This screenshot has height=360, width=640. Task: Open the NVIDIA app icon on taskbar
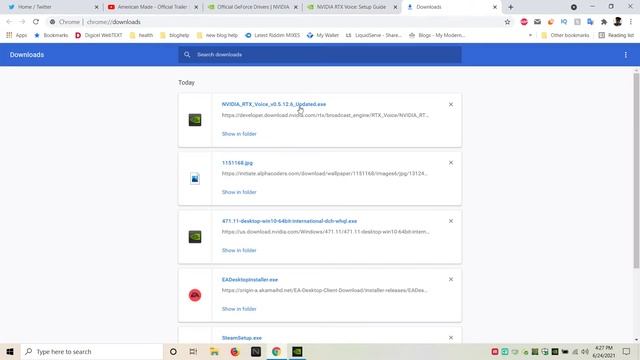(297, 351)
